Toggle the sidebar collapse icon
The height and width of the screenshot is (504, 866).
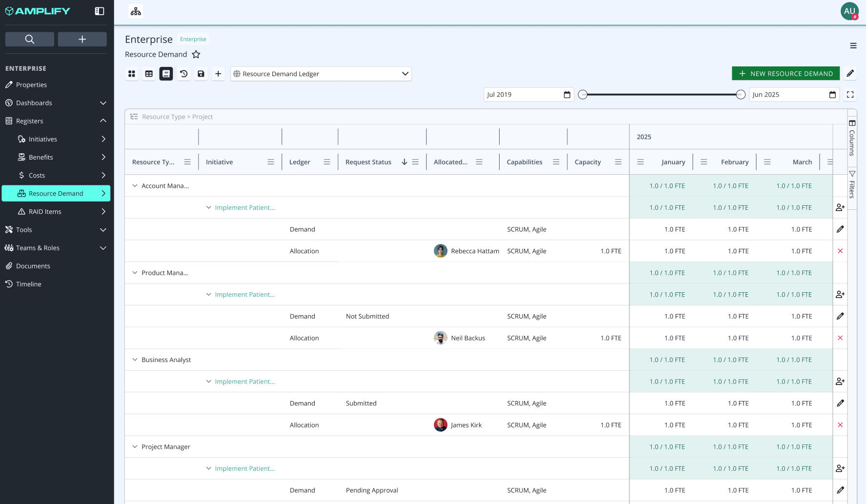click(x=100, y=11)
